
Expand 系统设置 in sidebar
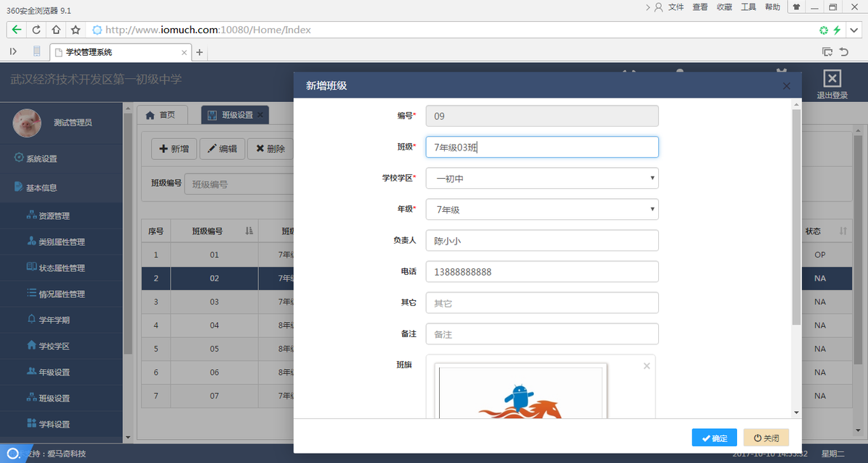point(61,158)
